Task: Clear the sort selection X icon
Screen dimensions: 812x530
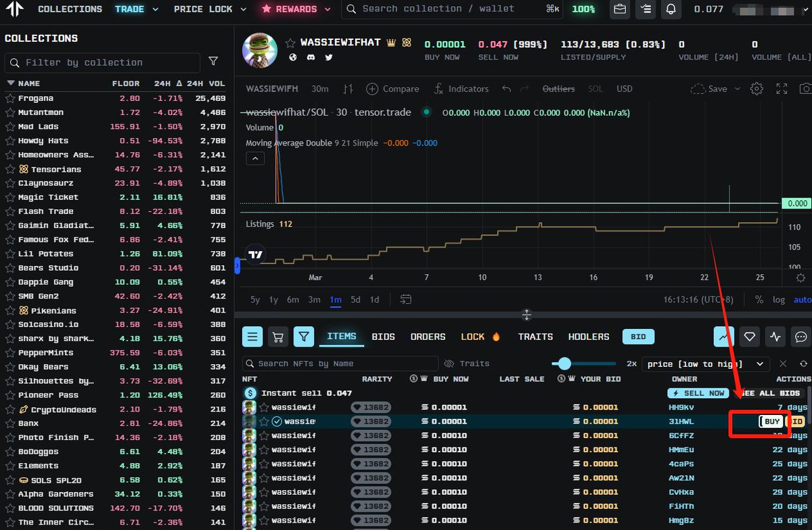Action: point(783,363)
